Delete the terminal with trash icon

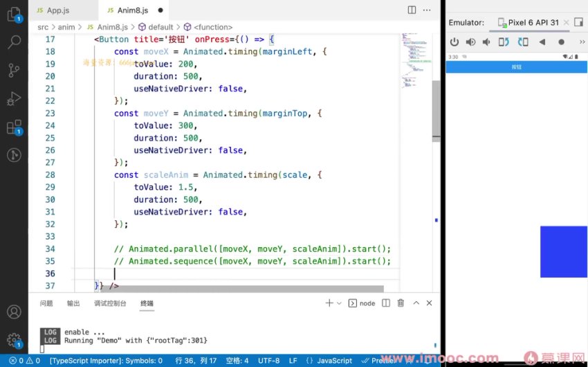click(401, 303)
